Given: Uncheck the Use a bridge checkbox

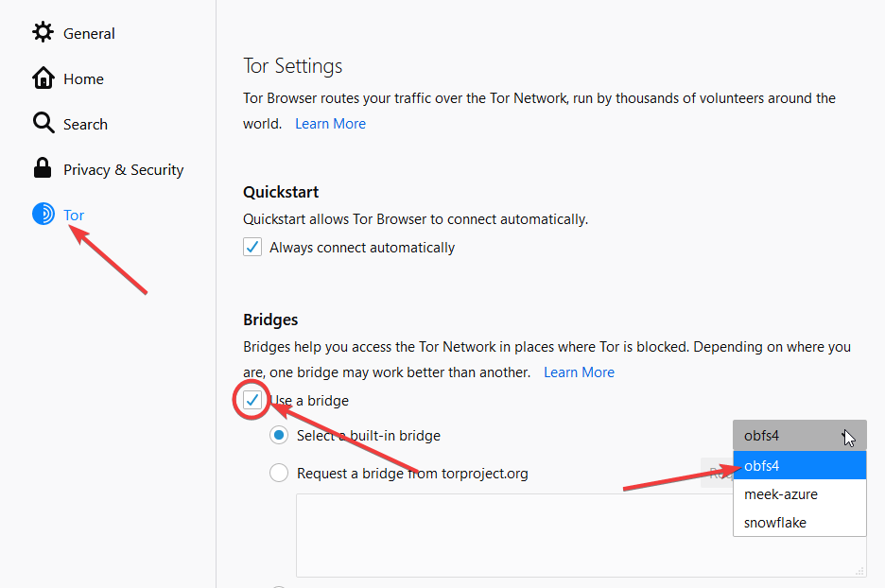Looking at the screenshot, I should point(252,401).
